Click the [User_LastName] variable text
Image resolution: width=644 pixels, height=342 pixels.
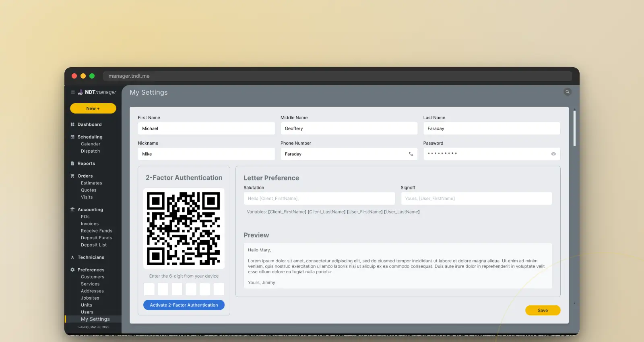402,212
